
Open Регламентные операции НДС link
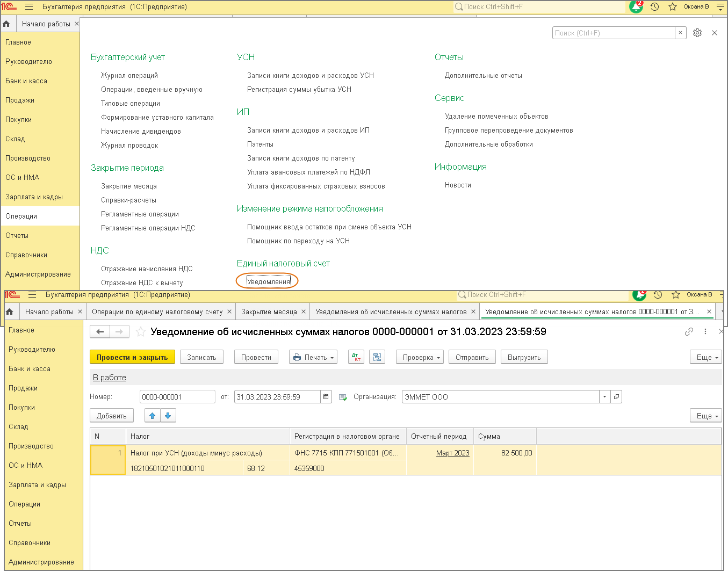pos(148,228)
